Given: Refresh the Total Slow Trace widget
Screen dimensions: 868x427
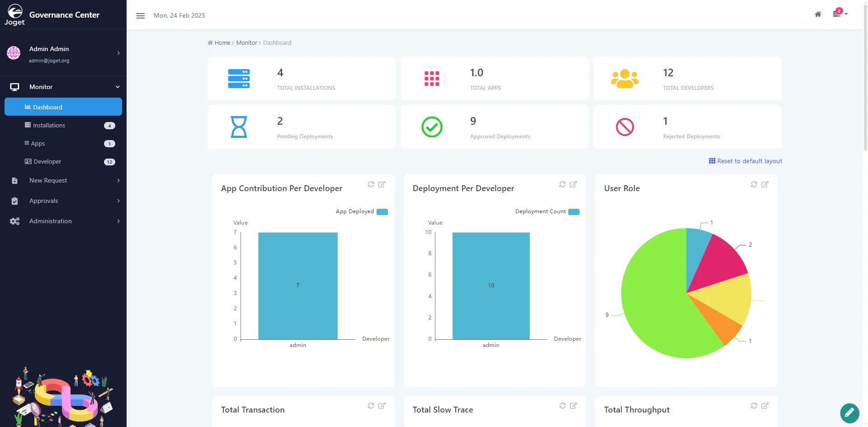Looking at the screenshot, I should click(562, 406).
